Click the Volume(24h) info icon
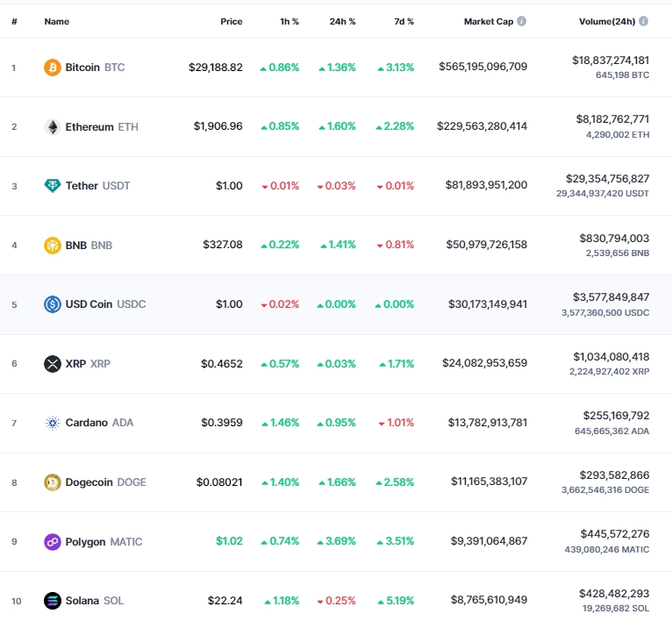The image size is (672, 628). [644, 21]
